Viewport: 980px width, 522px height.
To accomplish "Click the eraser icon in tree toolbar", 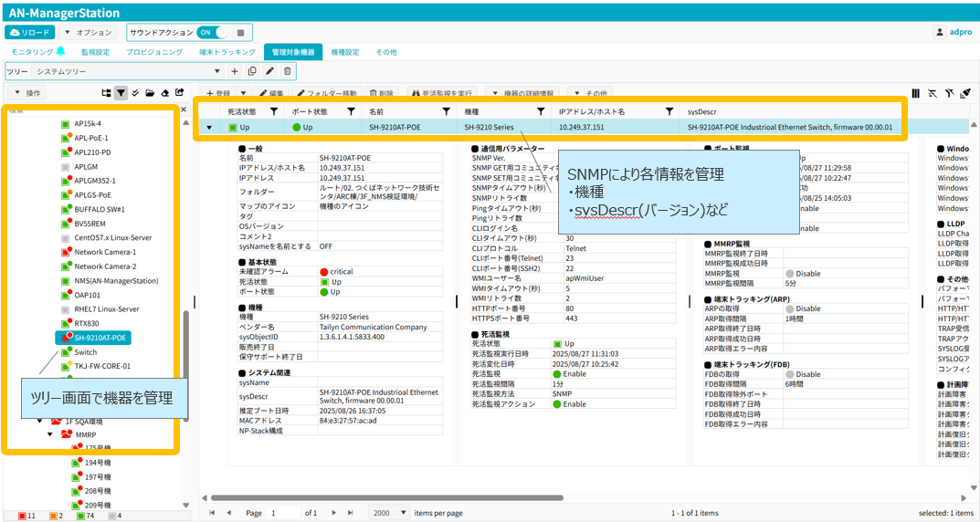I will point(164,93).
